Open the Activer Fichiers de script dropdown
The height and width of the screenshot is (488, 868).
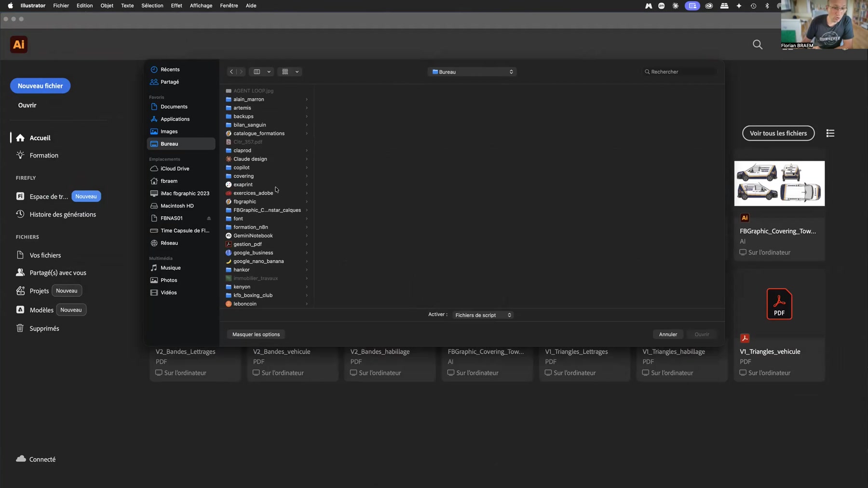[x=483, y=315]
